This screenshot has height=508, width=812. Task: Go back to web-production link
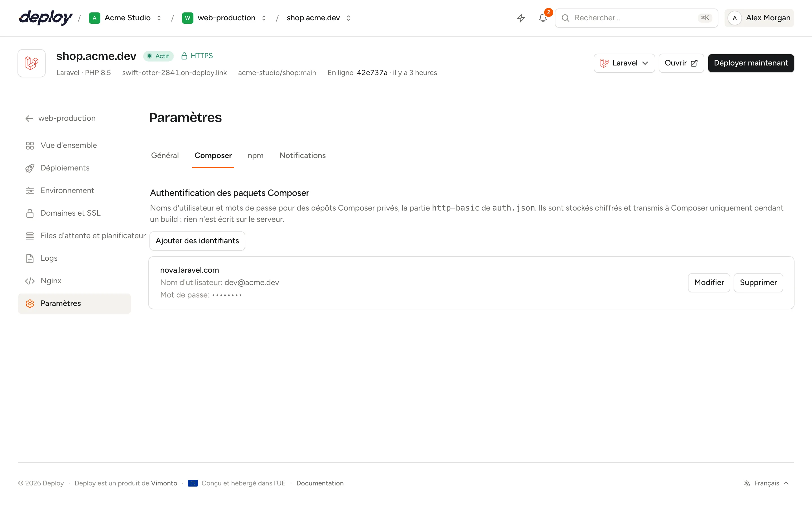pos(60,118)
